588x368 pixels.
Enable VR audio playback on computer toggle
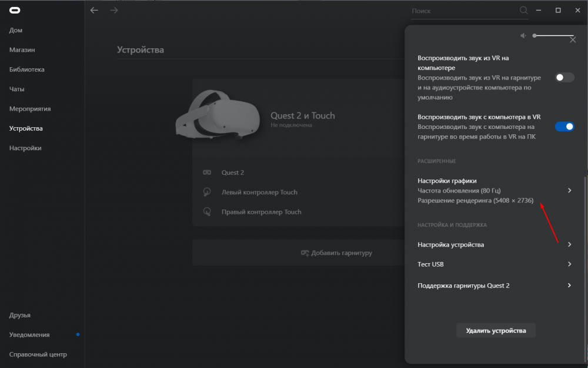tap(564, 77)
